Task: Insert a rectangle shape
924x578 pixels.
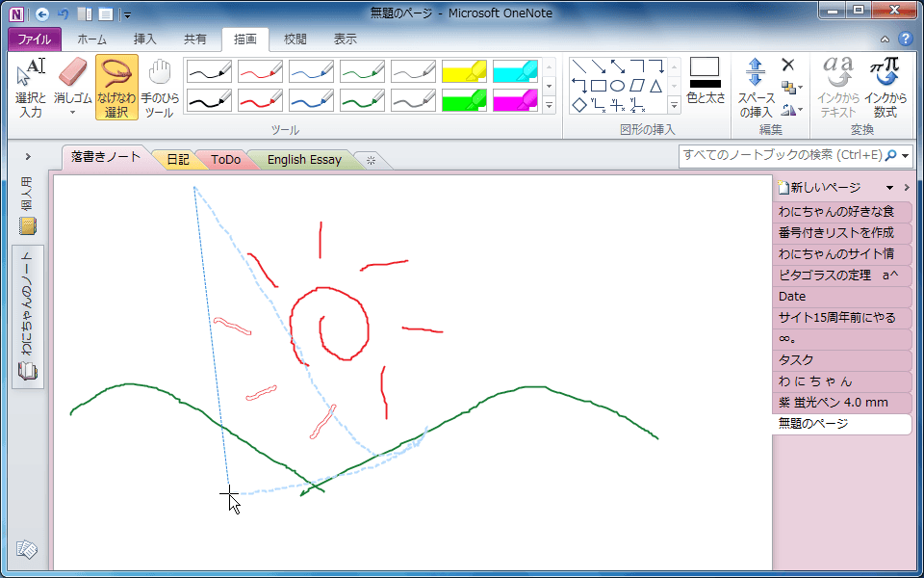Action: point(599,86)
